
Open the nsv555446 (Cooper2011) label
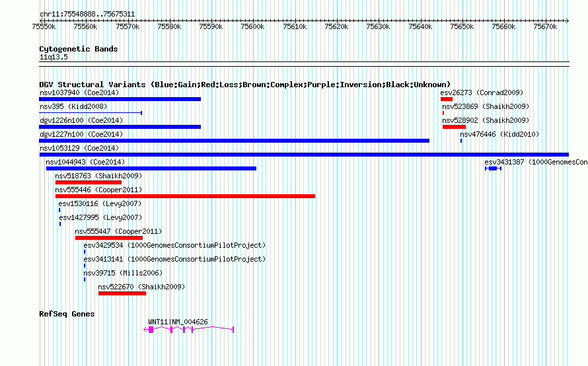98,190
